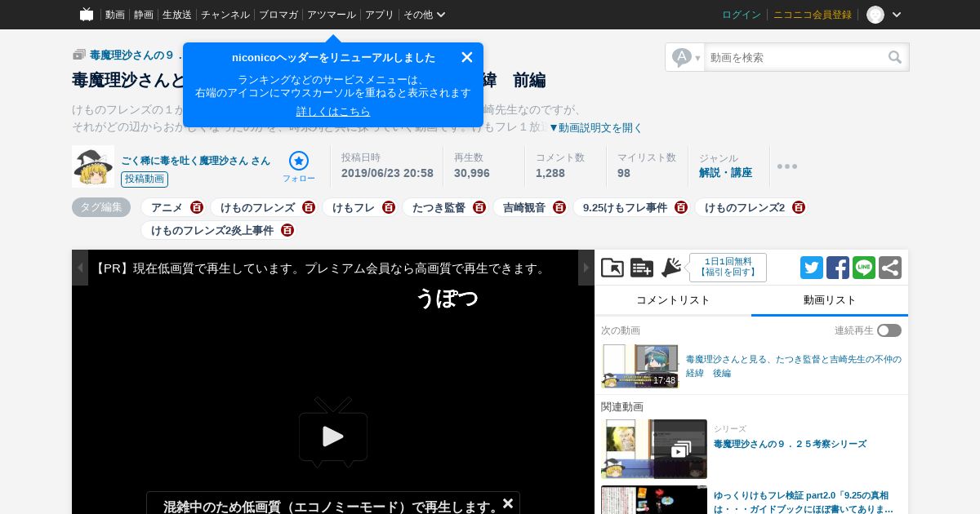
Task: Share the video on Facebook
Action: coord(838,268)
